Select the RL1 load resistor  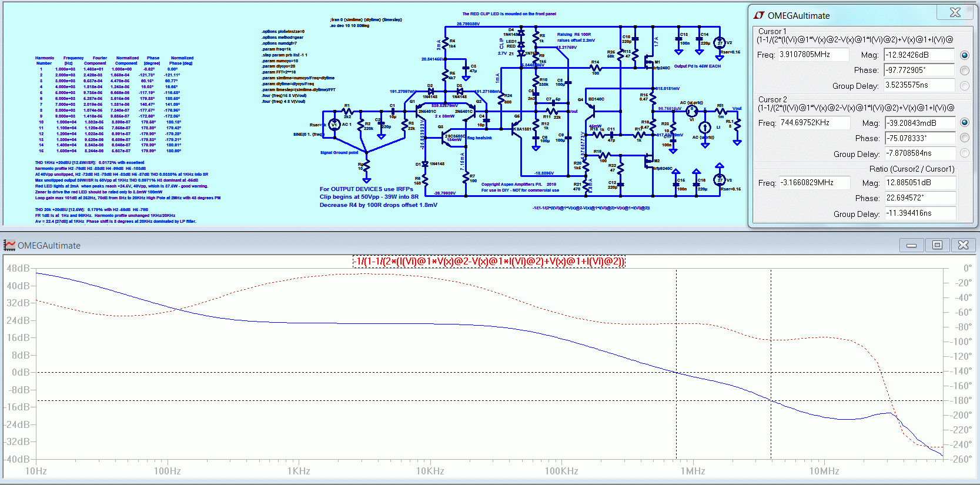pos(737,124)
